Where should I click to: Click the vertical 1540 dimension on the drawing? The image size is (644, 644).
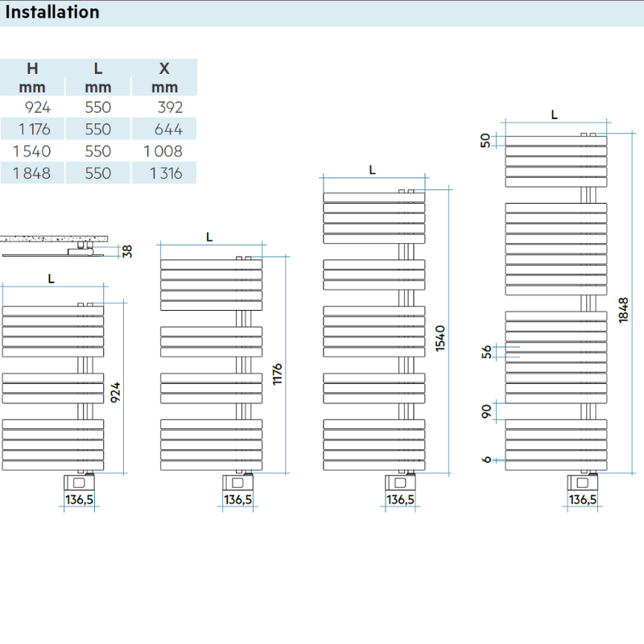440,338
